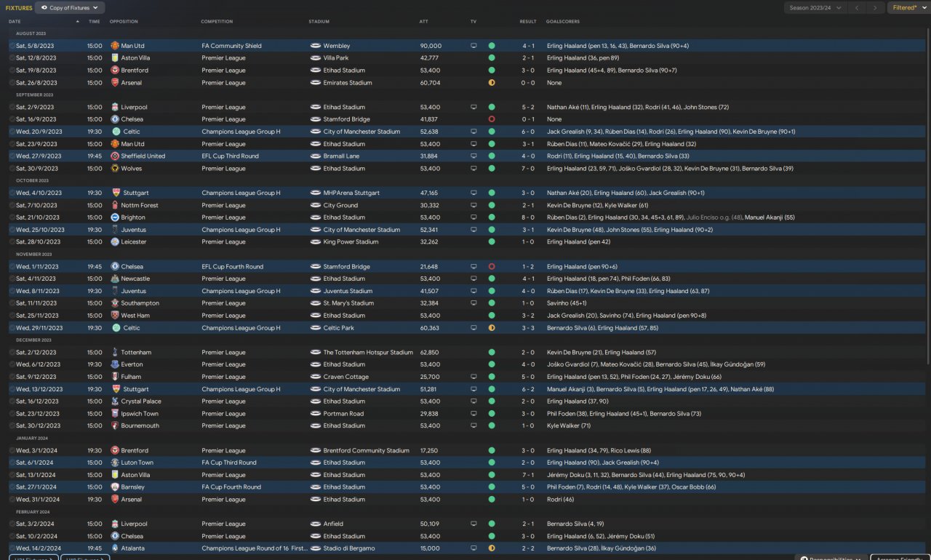Click the Arsenal badge on 26/8/2023 row
931x560 pixels.
click(115, 83)
